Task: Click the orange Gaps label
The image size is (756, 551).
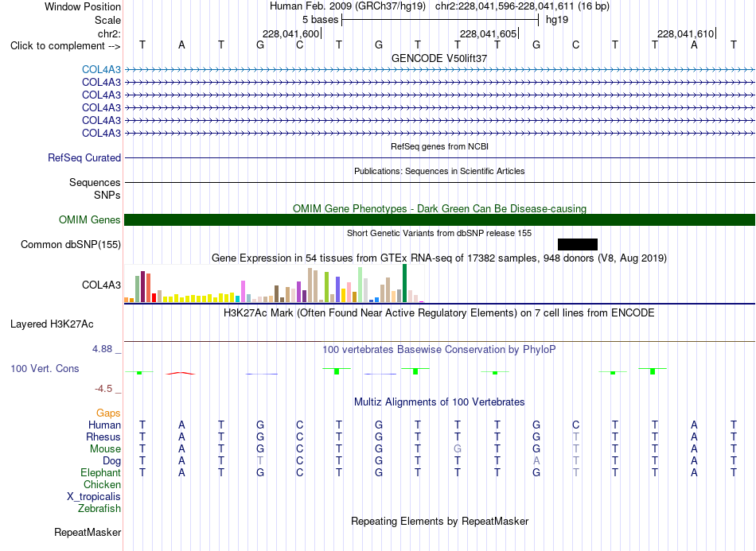Action: coord(108,413)
